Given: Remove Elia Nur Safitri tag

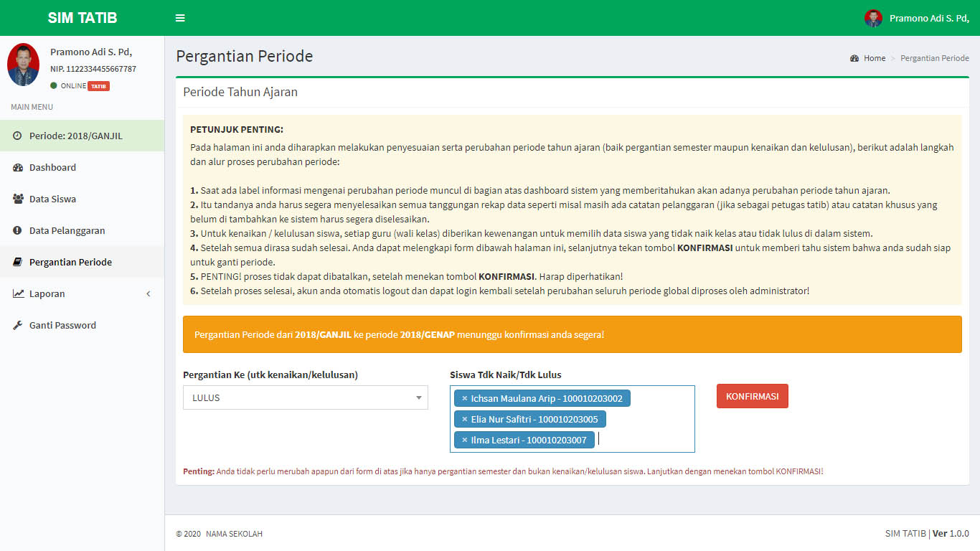Looking at the screenshot, I should [464, 419].
